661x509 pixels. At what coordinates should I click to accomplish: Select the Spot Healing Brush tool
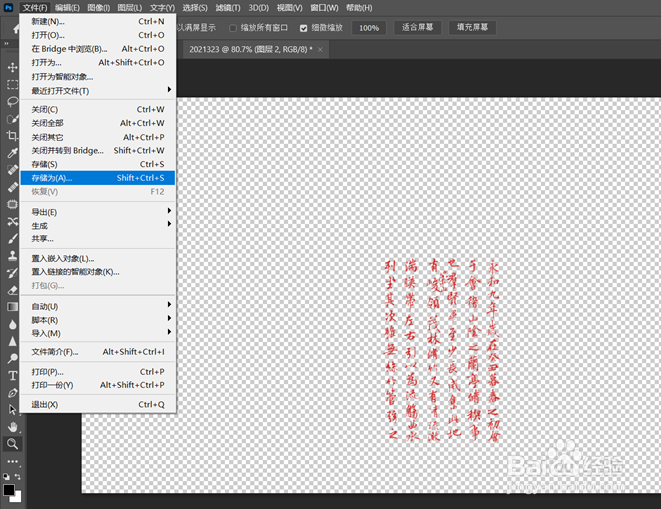[x=12, y=170]
